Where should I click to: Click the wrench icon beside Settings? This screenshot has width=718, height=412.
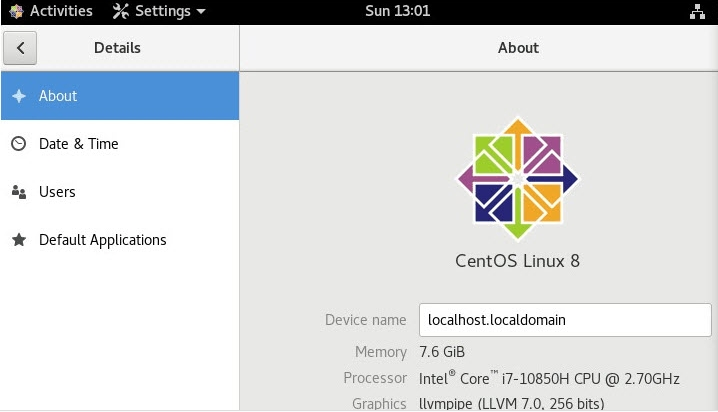click(x=121, y=11)
